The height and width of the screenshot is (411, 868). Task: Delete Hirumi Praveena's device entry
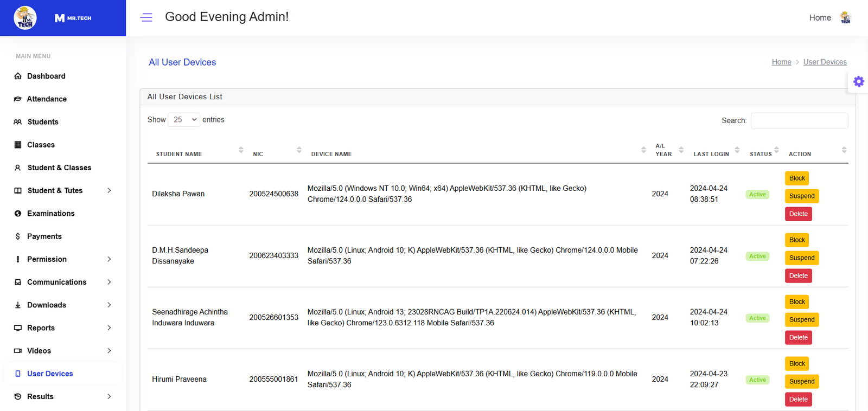coord(798,399)
